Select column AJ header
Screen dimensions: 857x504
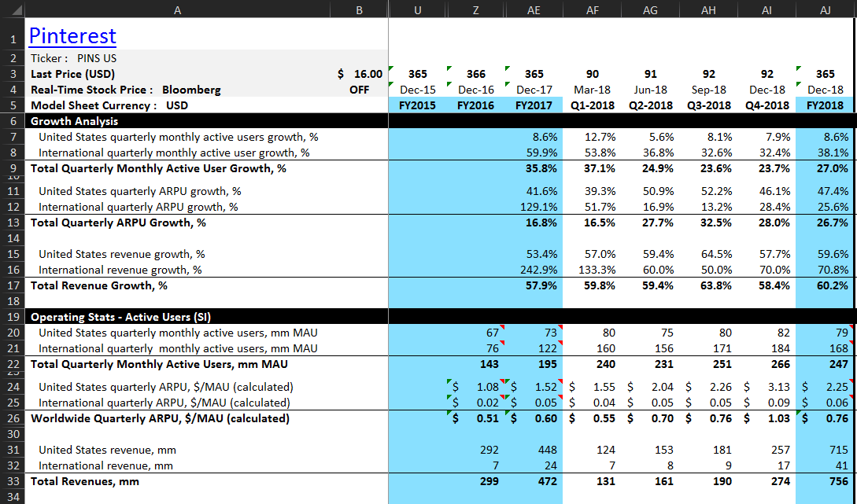[826, 10]
